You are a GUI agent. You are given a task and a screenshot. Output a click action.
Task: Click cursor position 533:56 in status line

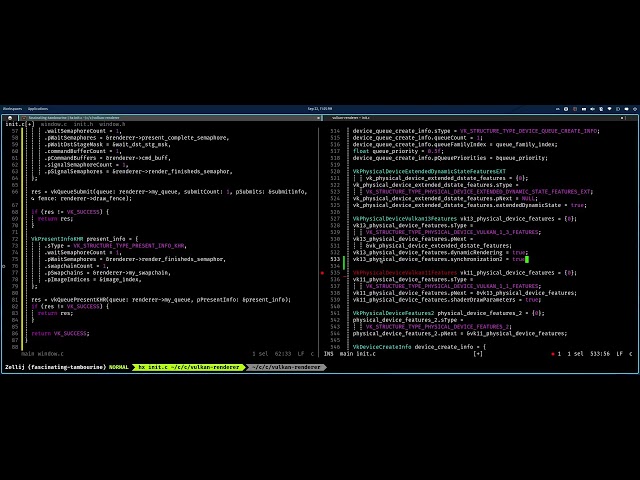pyautogui.click(x=600, y=354)
